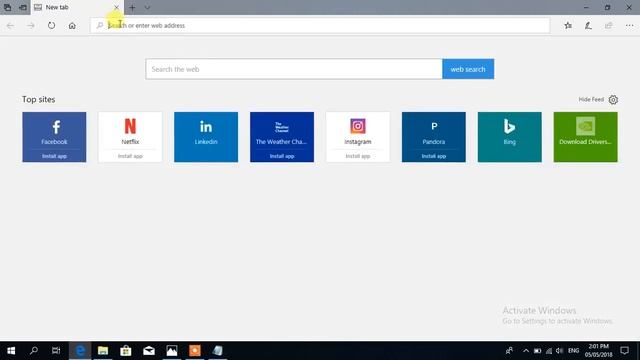Open Photos app from taskbar
Image resolution: width=640 pixels, height=360 pixels.
click(x=172, y=351)
